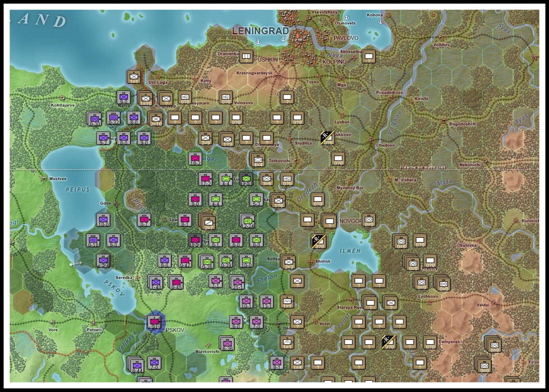
Task: Select the unknown Soviet unit near Shisselburg
Action: point(368,56)
